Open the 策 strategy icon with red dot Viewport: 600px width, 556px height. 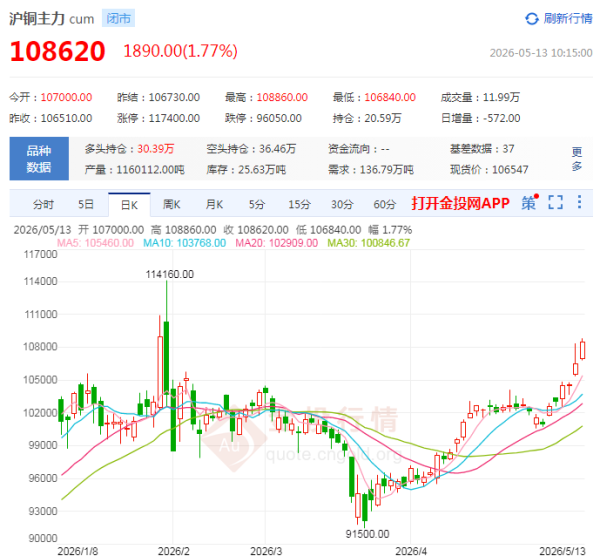coord(530,202)
